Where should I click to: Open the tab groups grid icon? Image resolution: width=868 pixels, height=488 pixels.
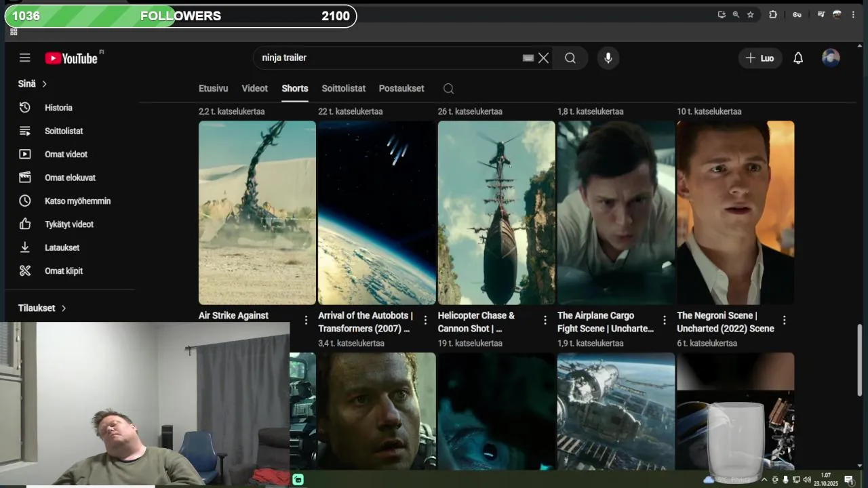14,32
